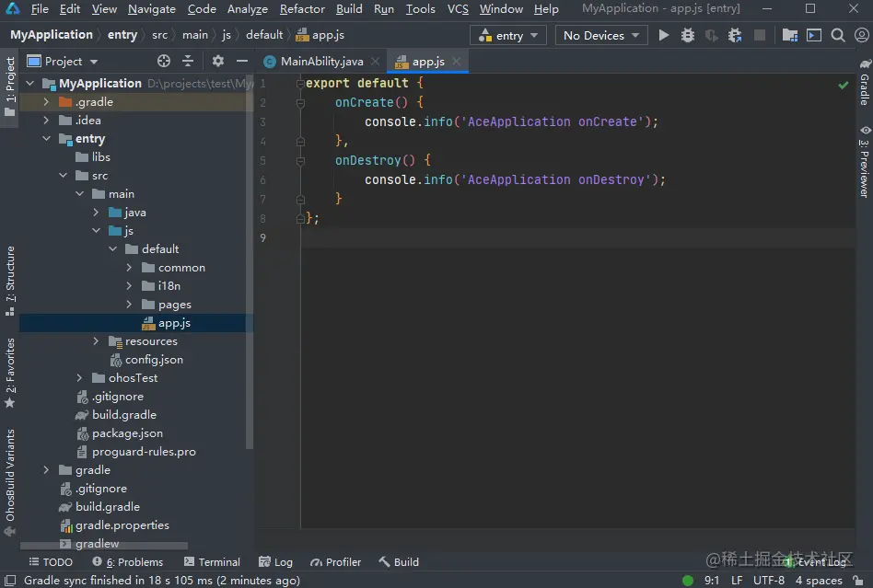Click the 'default' breadcrumb in navigation bar
Image resolution: width=873 pixels, height=588 pixels.
[264, 34]
